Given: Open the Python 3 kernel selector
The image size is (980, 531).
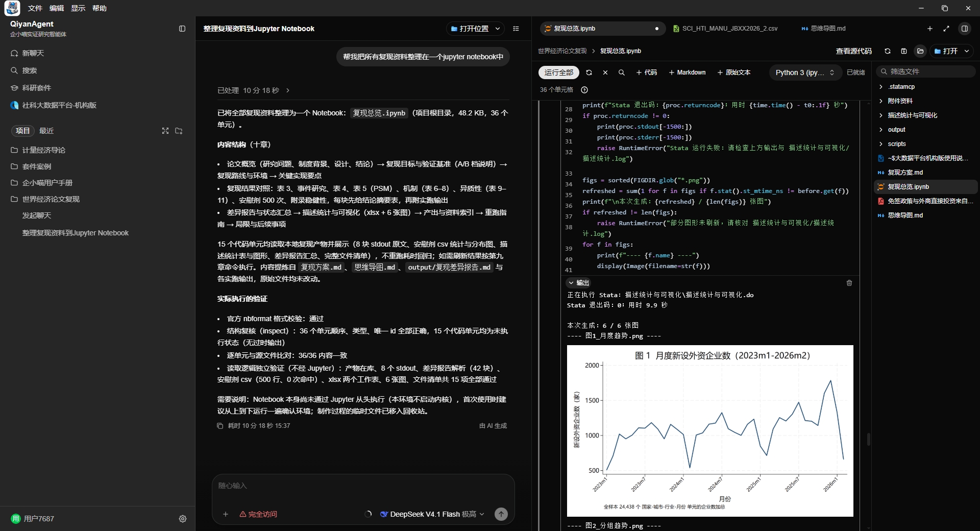Looking at the screenshot, I should tap(805, 73).
